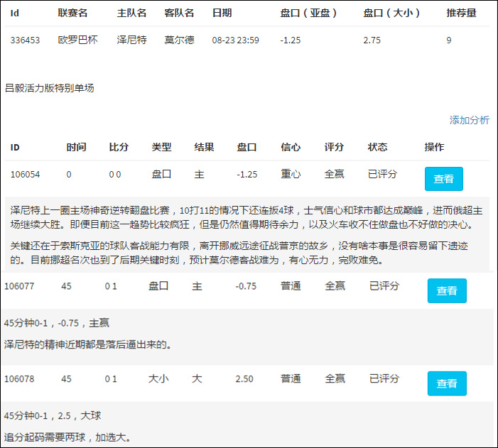Click confidence value 重心
Image resolution: width=498 pixels, height=448 pixels.
click(291, 174)
